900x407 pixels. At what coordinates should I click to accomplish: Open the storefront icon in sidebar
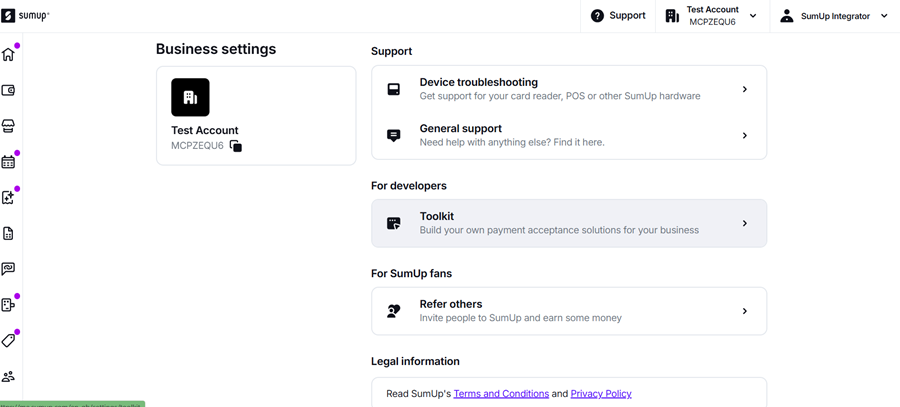pyautogui.click(x=8, y=126)
